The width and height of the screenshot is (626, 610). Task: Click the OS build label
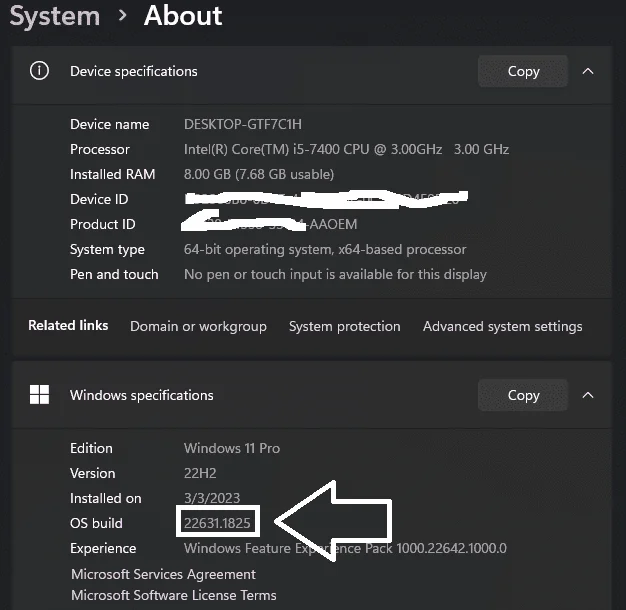click(96, 523)
